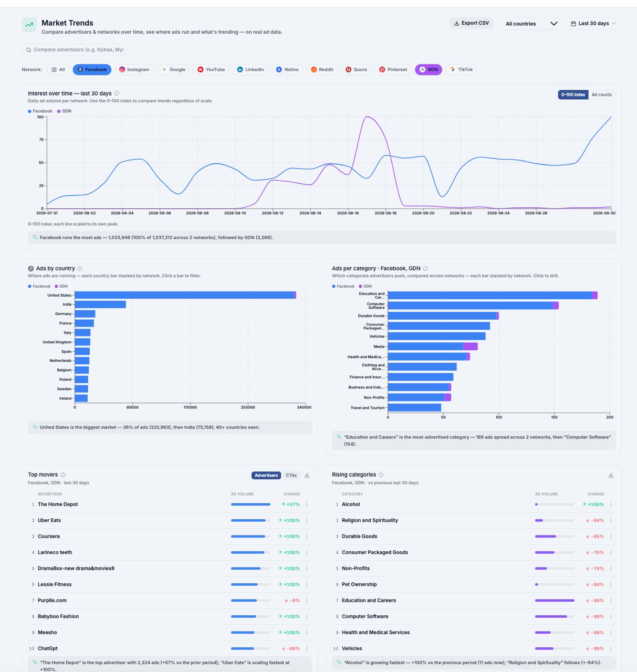Toggle the Pinterest network filter
This screenshot has height=672, width=637.
click(x=393, y=70)
